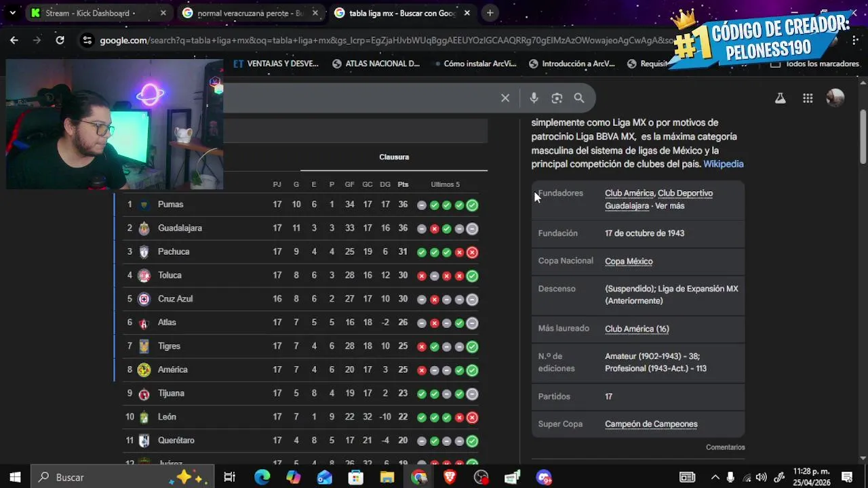
Task: Open ATLAS NACIONAL D... bookmark
Action: point(376,64)
